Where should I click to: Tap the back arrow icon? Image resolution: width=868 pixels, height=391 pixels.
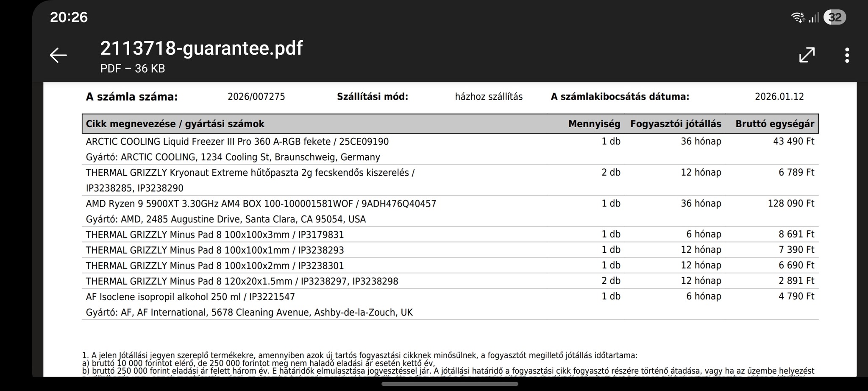coord(58,55)
